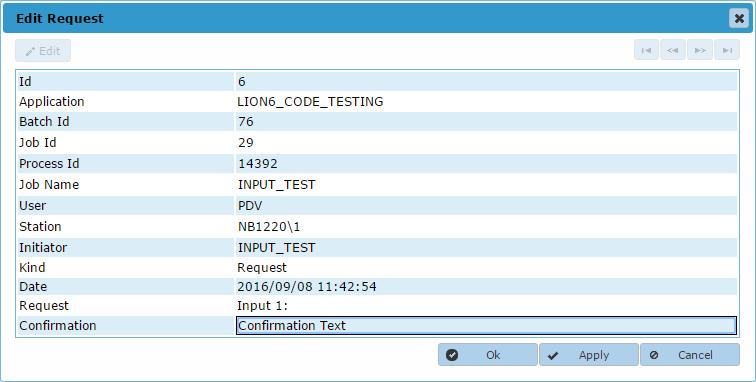Screen dimensions: 756x382
Task: Select the date 2016/09/08 11:42:54
Action: coord(307,287)
